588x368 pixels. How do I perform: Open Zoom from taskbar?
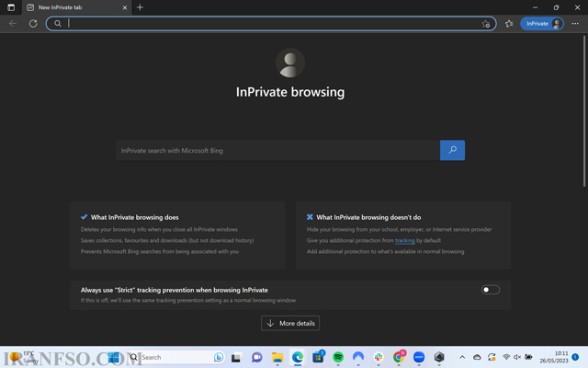[x=419, y=357]
